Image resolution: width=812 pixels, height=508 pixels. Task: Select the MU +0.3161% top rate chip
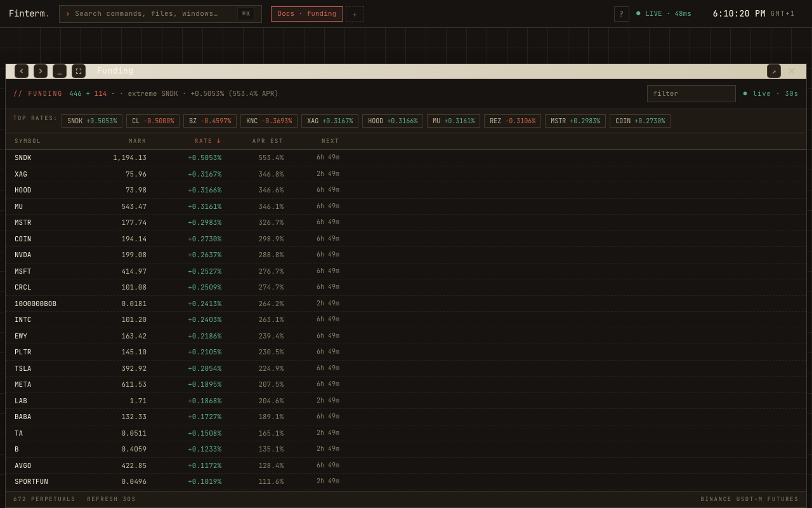point(454,121)
